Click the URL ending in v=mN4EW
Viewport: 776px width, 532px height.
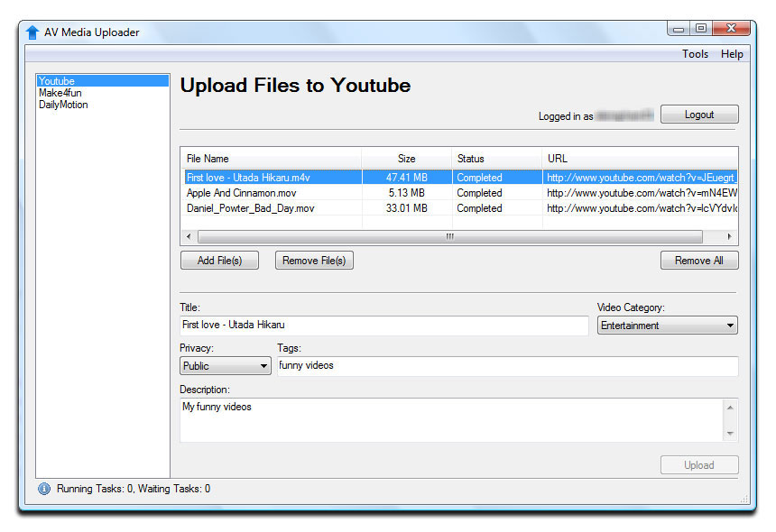click(x=642, y=193)
